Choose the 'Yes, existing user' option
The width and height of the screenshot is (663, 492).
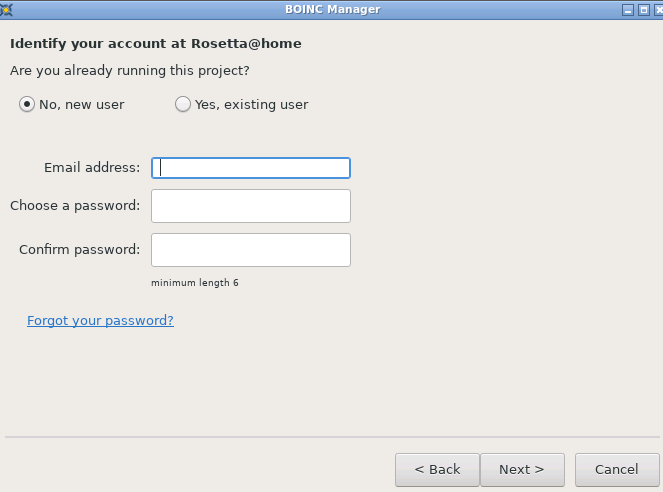[183, 104]
